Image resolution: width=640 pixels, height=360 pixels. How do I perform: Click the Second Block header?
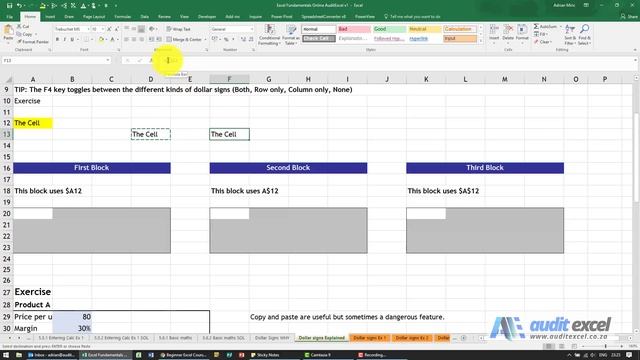click(288, 168)
